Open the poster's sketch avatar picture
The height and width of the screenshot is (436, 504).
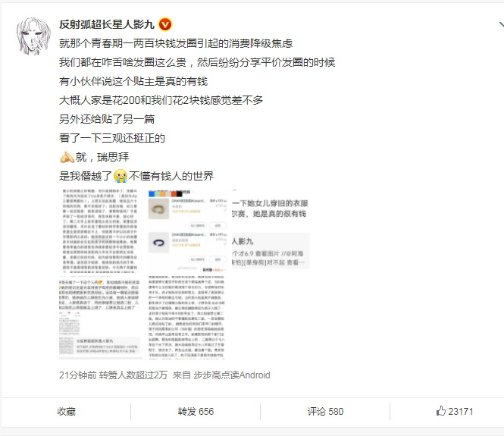click(33, 36)
